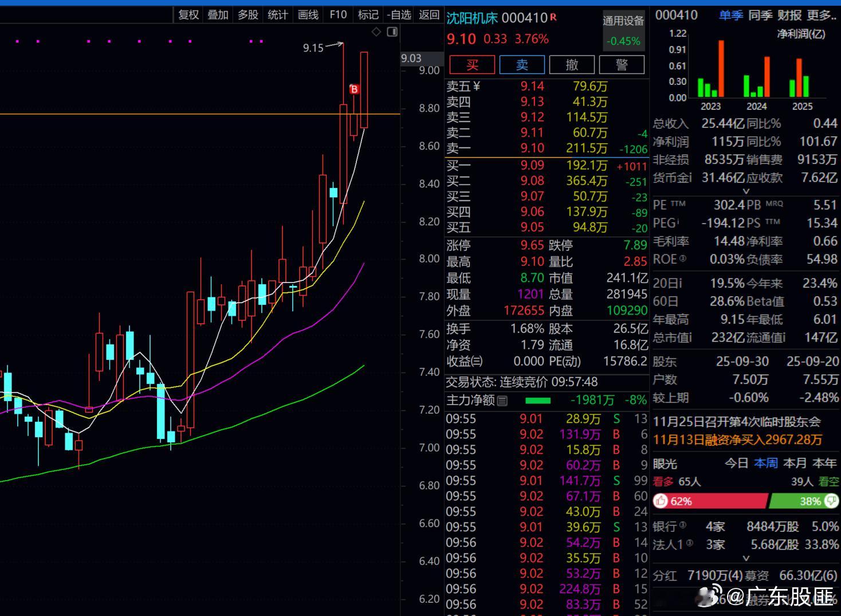This screenshot has height=616, width=841.
Task: Open the 更多 tab
Action: (x=822, y=15)
